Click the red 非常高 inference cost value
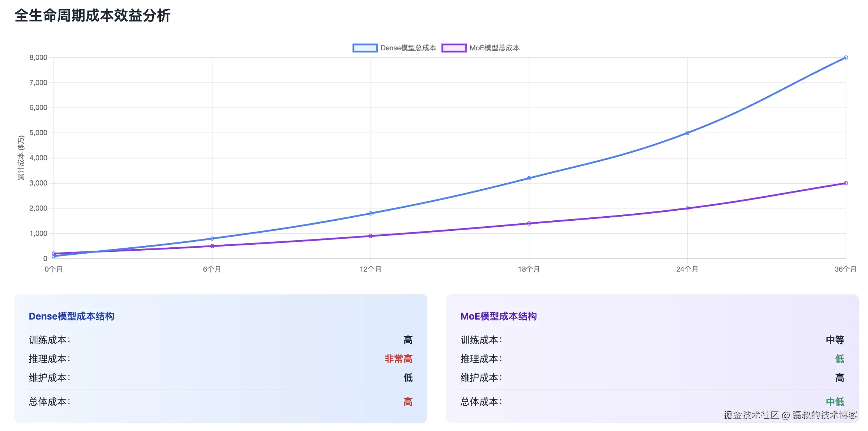 [398, 359]
